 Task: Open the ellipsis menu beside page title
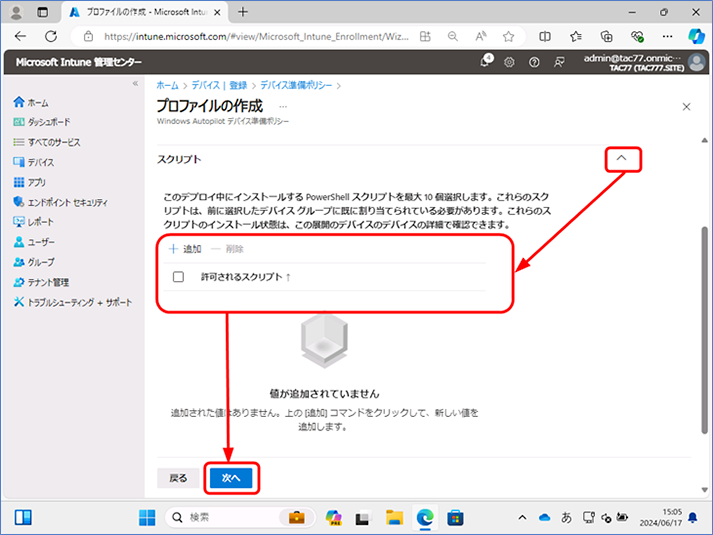(283, 107)
